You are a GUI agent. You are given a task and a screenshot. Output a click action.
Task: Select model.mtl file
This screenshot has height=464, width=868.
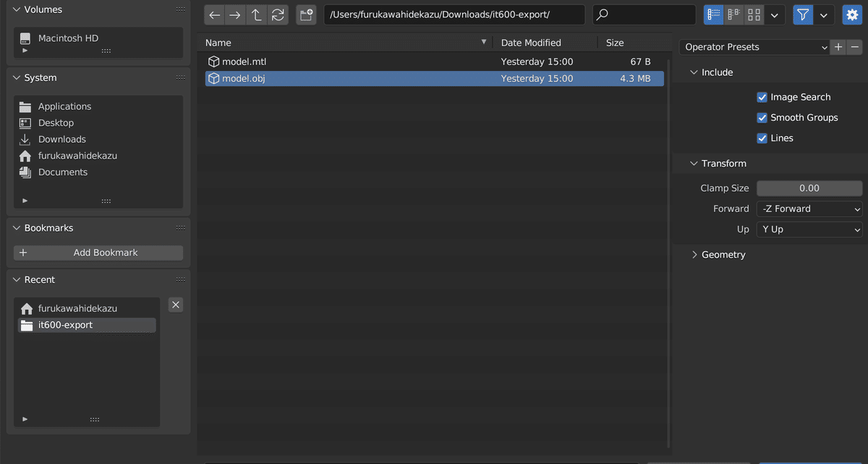434,62
